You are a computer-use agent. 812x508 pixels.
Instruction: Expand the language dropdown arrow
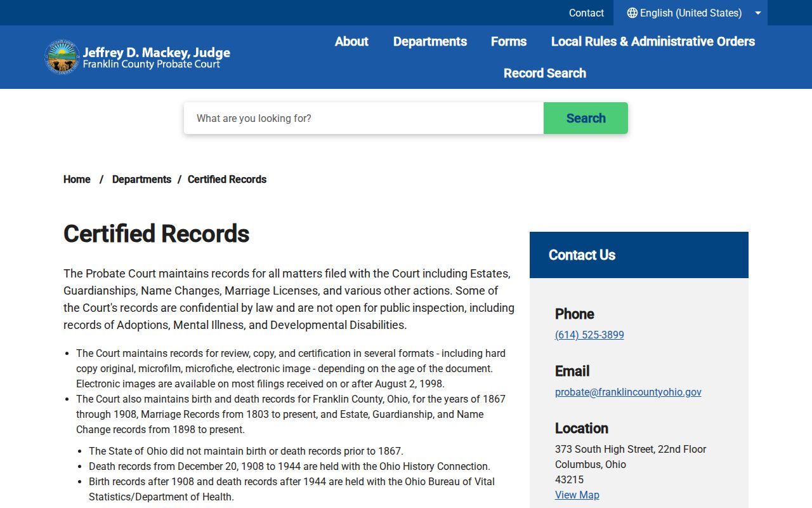(757, 13)
